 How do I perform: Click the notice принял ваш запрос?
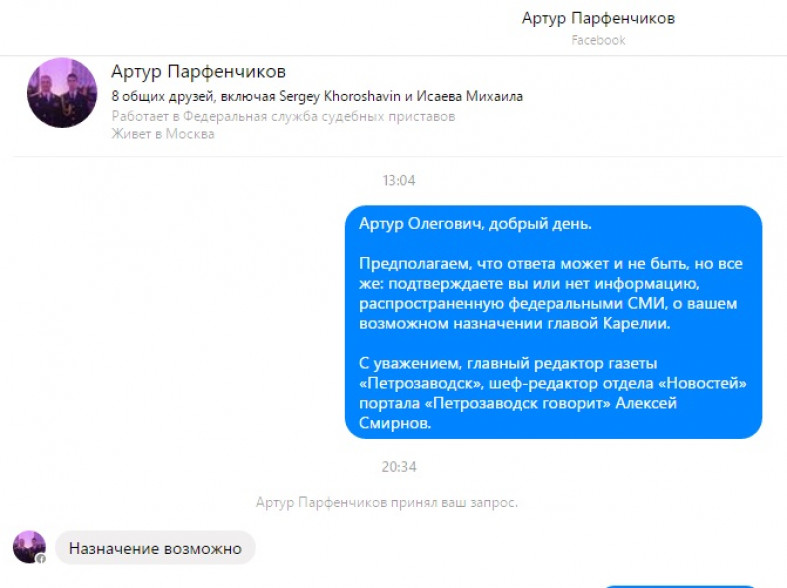pos(387,502)
